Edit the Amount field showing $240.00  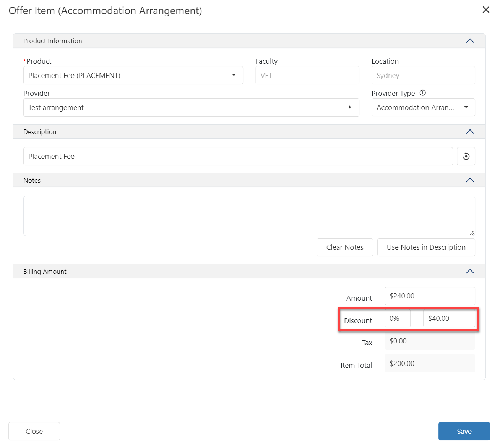click(429, 296)
